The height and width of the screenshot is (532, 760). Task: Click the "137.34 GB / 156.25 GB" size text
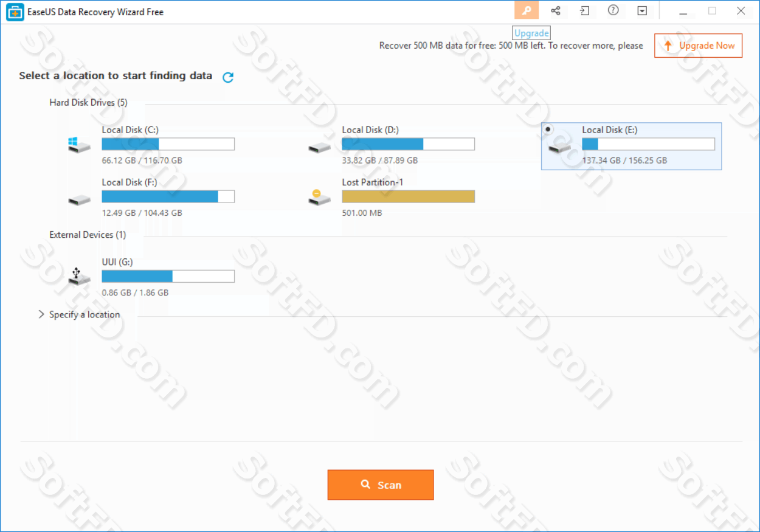point(624,161)
